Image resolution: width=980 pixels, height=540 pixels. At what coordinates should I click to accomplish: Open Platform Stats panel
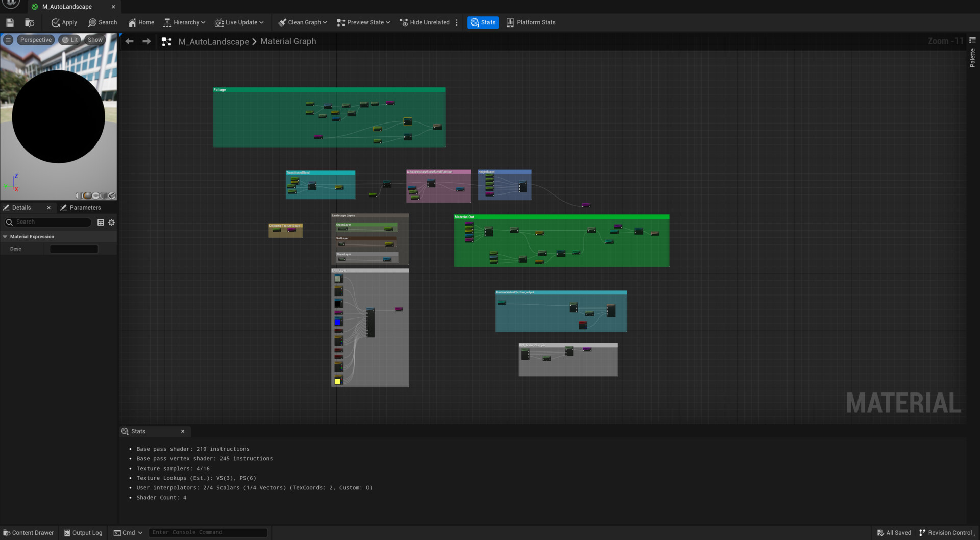[x=531, y=22]
